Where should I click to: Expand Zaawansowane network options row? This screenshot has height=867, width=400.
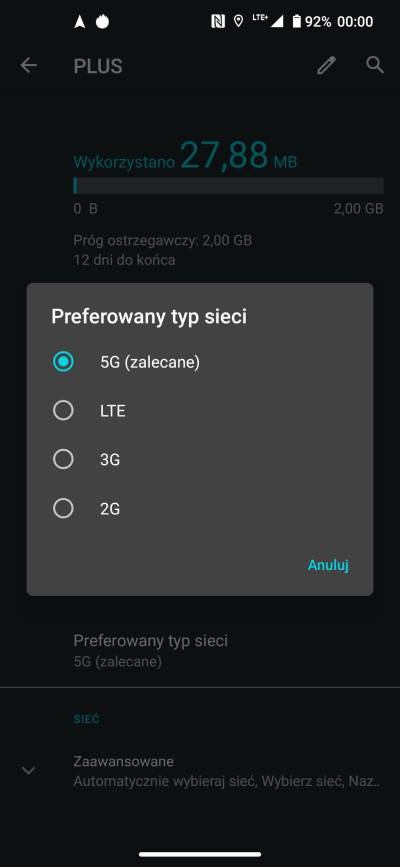pyautogui.click(x=200, y=771)
